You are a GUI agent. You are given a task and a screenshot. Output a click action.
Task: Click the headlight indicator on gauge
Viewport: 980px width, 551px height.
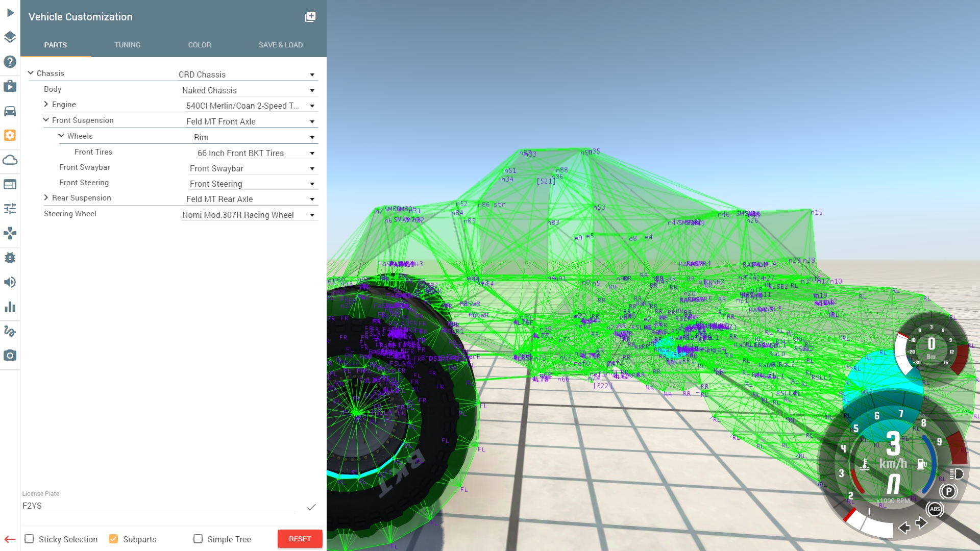pyautogui.click(x=957, y=474)
